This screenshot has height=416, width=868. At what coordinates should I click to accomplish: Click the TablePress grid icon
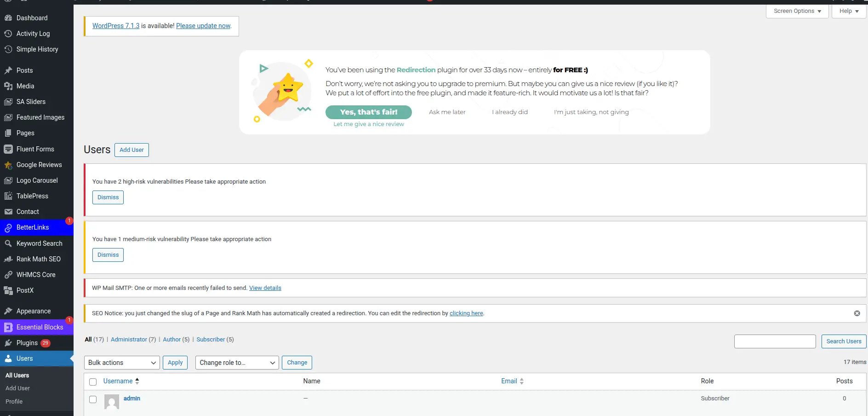[8, 196]
